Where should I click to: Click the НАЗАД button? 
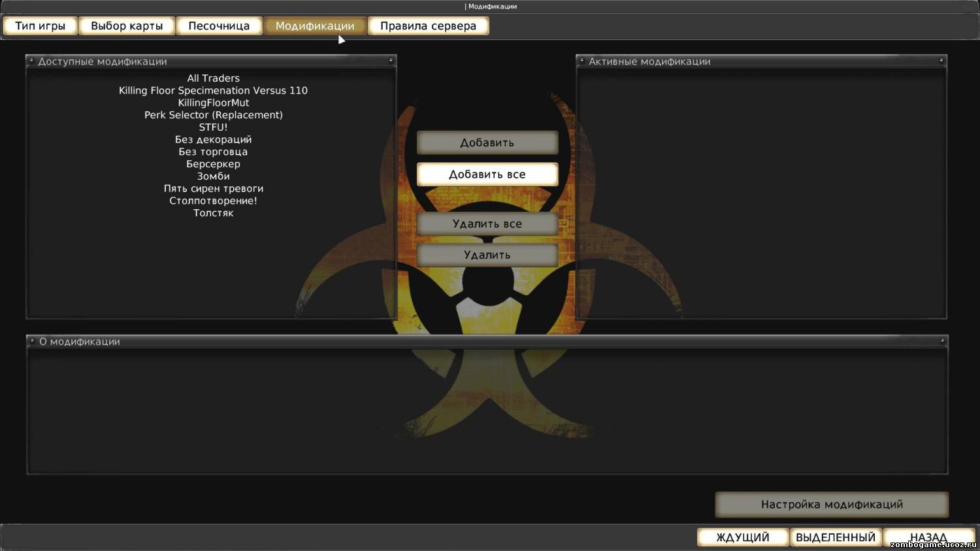pos(928,537)
